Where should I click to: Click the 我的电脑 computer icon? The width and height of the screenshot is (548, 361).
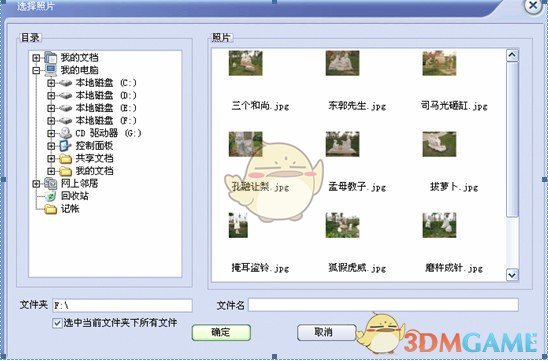51,70
